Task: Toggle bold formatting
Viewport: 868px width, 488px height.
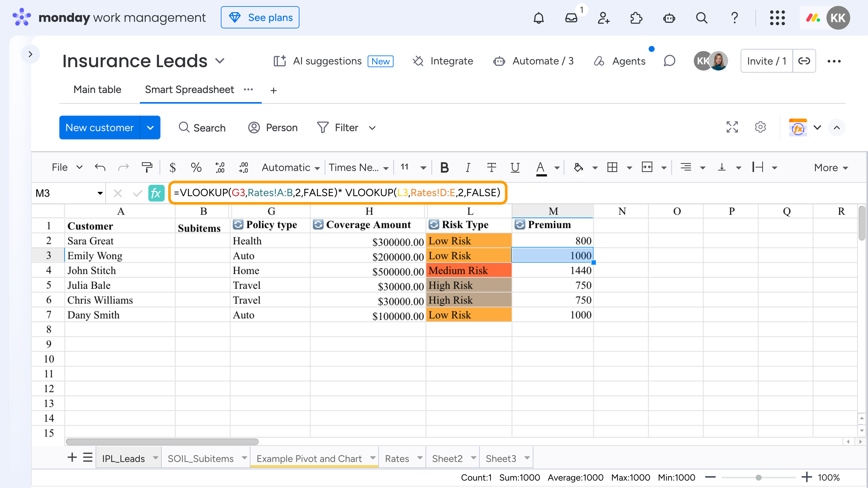Action: [x=444, y=167]
